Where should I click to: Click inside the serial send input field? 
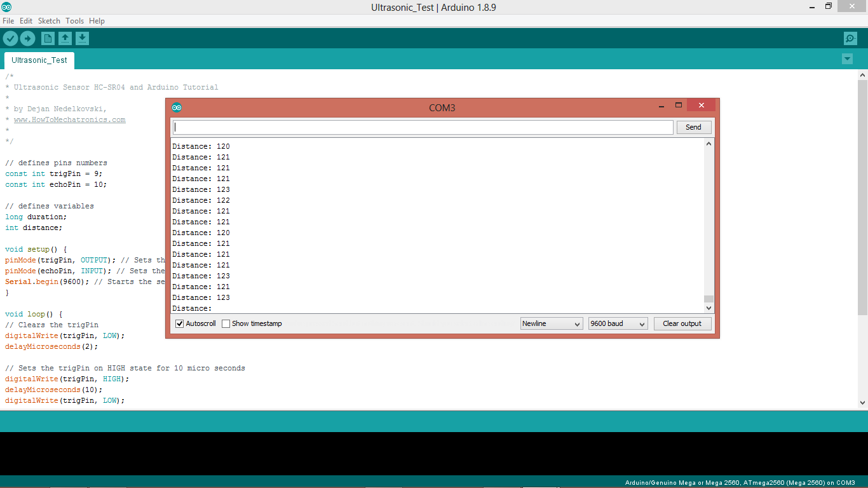(x=419, y=126)
